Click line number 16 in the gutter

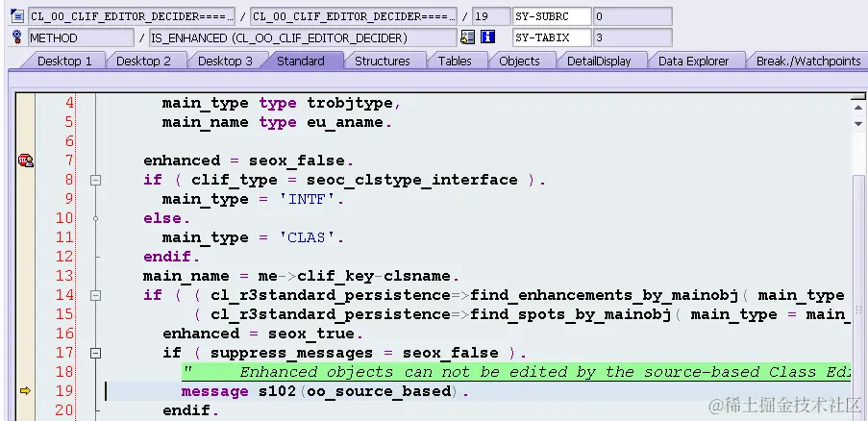click(x=64, y=334)
